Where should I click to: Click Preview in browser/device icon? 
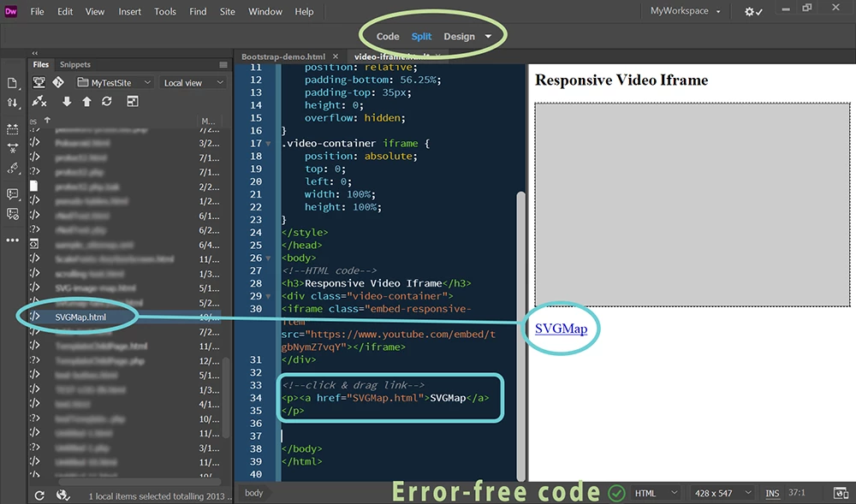click(841, 493)
